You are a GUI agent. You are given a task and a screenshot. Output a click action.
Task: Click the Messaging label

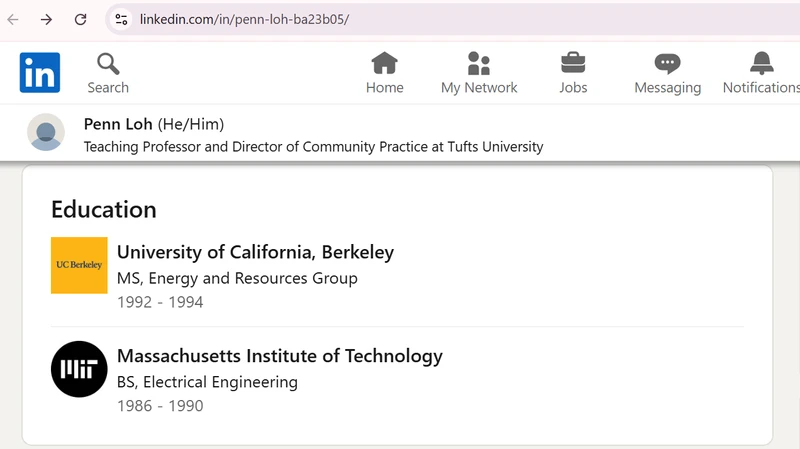pos(667,88)
